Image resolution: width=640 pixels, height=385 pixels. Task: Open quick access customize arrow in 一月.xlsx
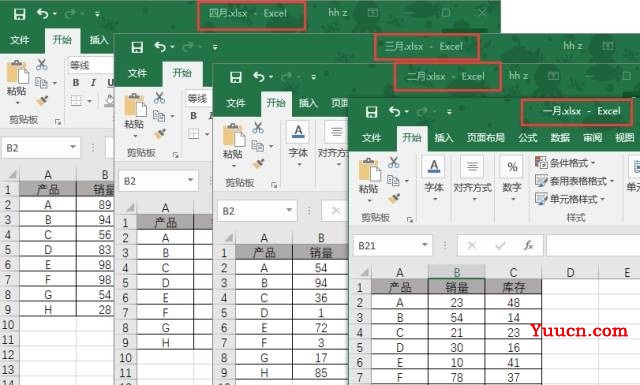point(449,111)
